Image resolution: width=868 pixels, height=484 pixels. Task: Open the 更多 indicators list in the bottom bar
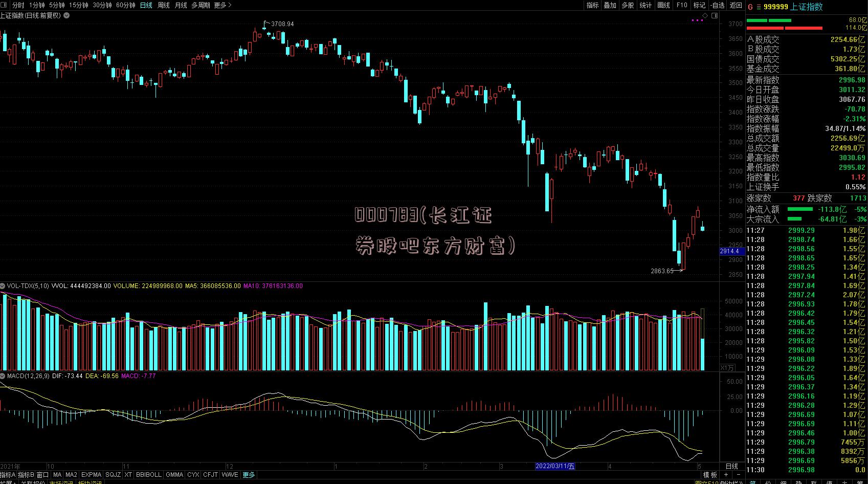tap(249, 475)
